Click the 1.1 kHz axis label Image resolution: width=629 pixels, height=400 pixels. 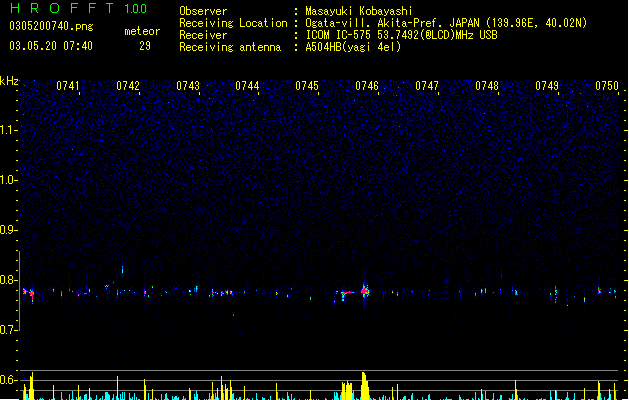pyautogui.click(x=8, y=130)
